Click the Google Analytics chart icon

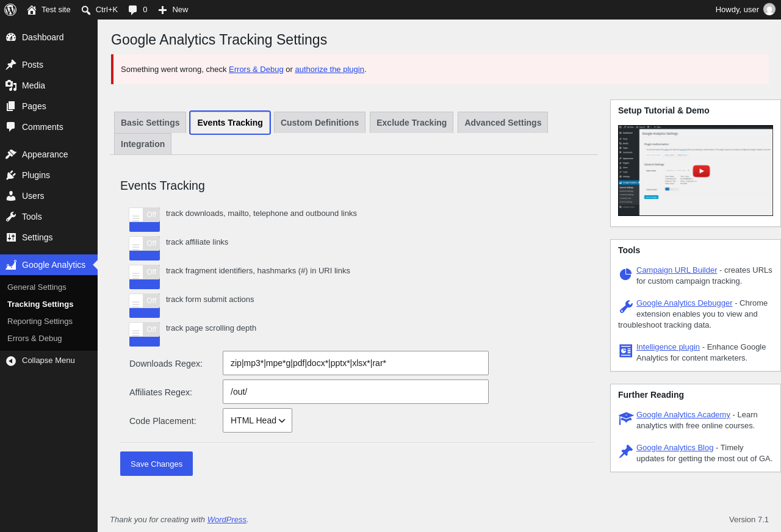[11, 265]
